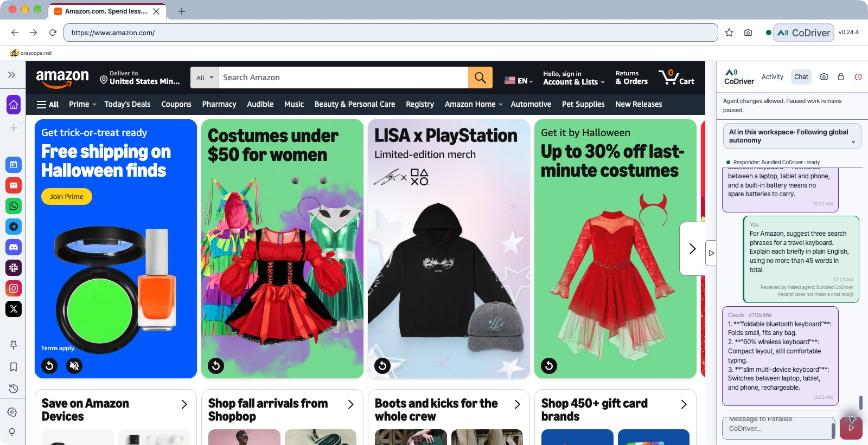Open Returns & Orders
This screenshot has height=445, width=868.
(631, 78)
